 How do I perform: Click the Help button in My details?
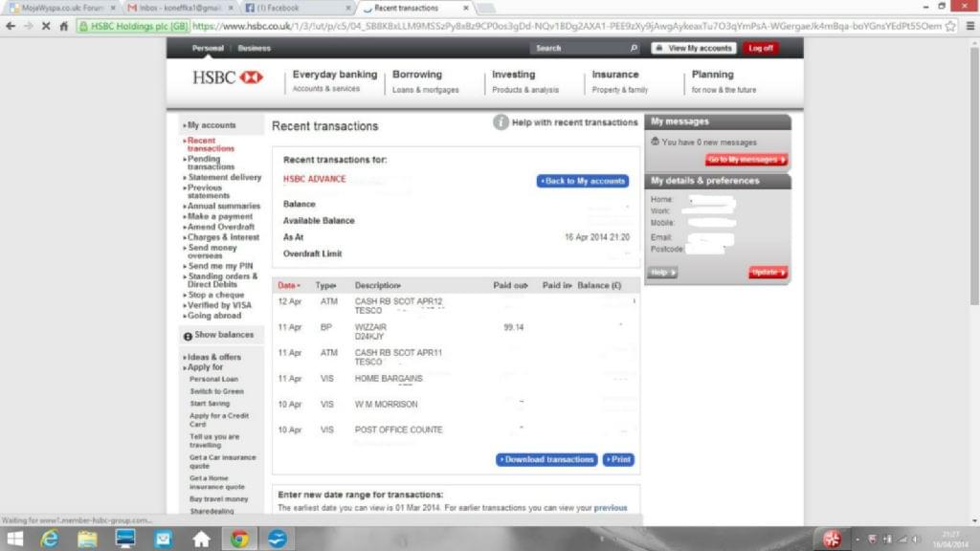(662, 273)
